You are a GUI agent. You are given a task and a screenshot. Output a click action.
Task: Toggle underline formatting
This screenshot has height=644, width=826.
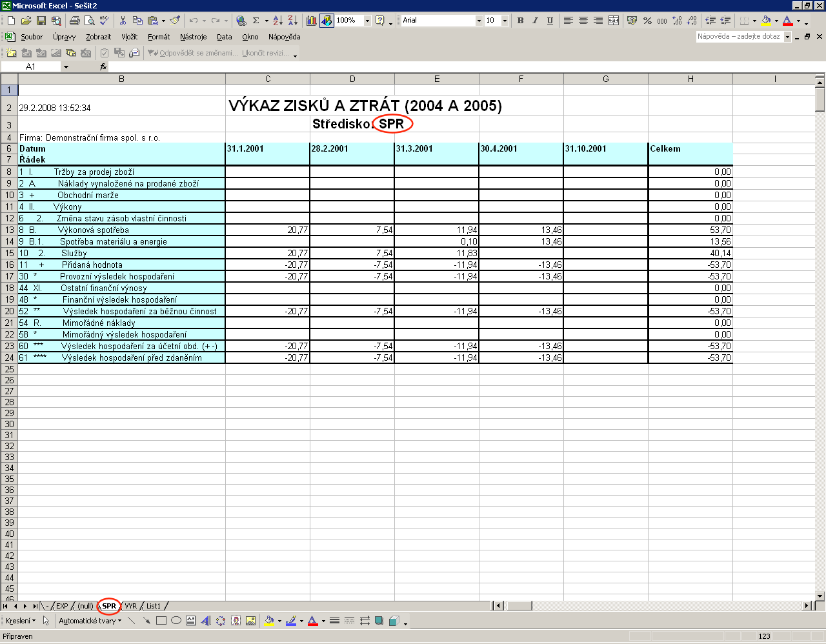click(x=550, y=21)
